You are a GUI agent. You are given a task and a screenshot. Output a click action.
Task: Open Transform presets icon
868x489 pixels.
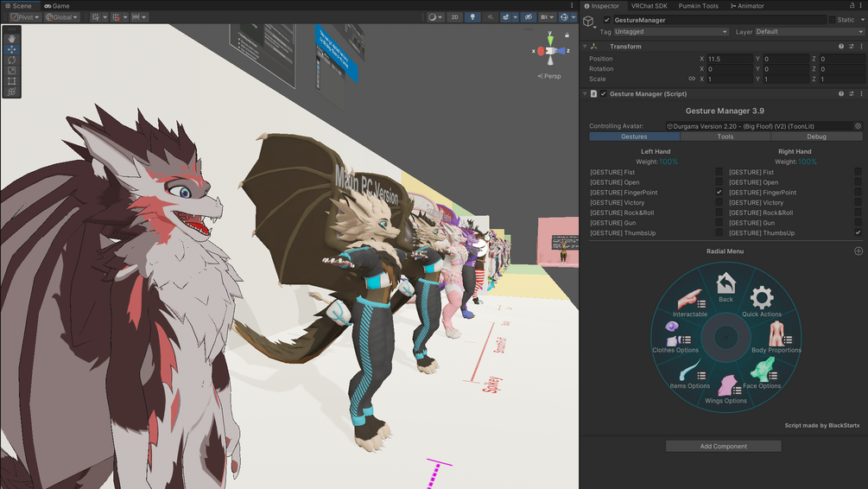[852, 47]
